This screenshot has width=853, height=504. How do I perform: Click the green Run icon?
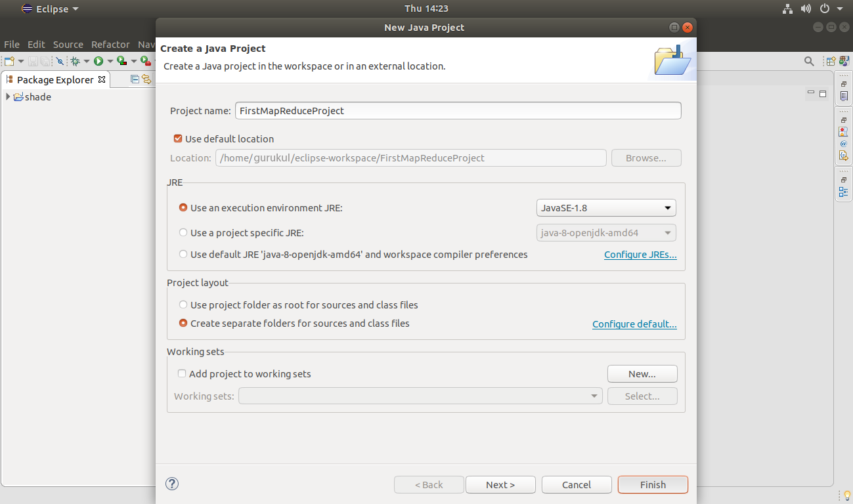(x=98, y=61)
